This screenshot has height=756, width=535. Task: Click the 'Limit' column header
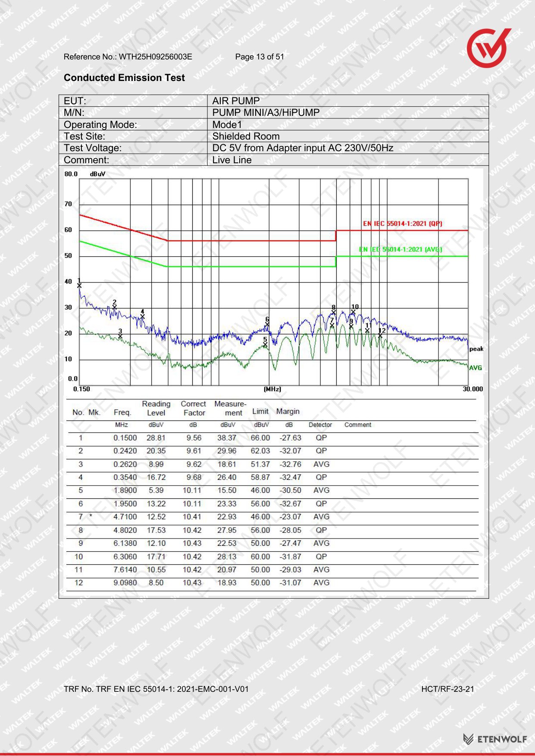[x=260, y=411]
